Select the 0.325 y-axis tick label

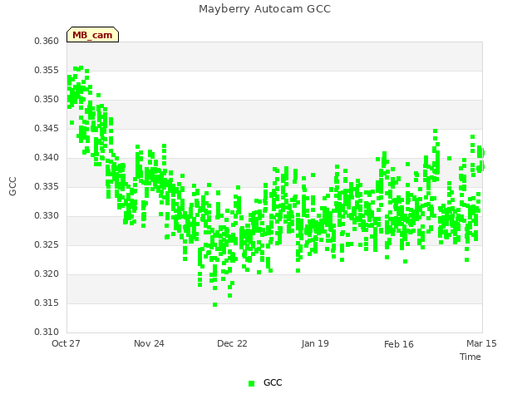tap(47, 245)
